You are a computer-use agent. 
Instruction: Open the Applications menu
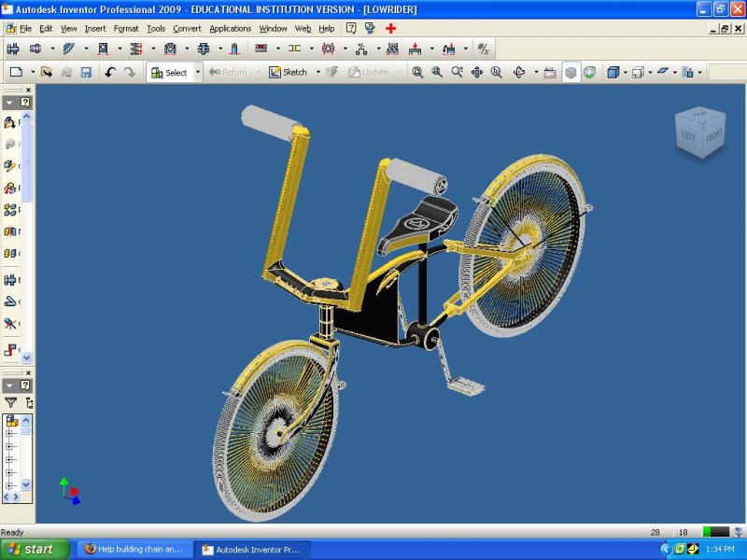click(230, 29)
